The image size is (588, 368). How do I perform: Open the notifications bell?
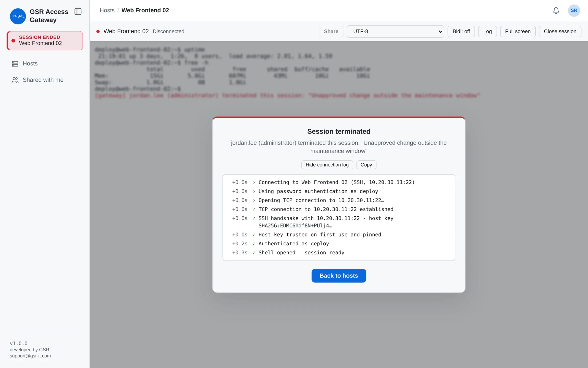click(x=556, y=11)
